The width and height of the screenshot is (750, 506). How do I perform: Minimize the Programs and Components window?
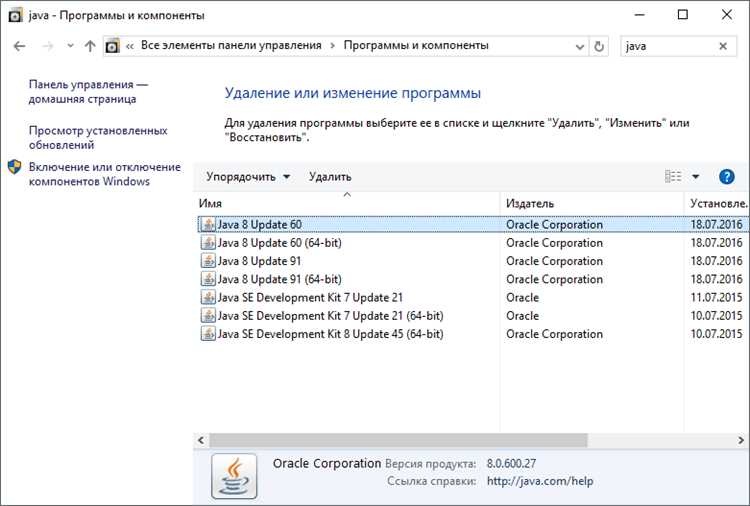[640, 15]
